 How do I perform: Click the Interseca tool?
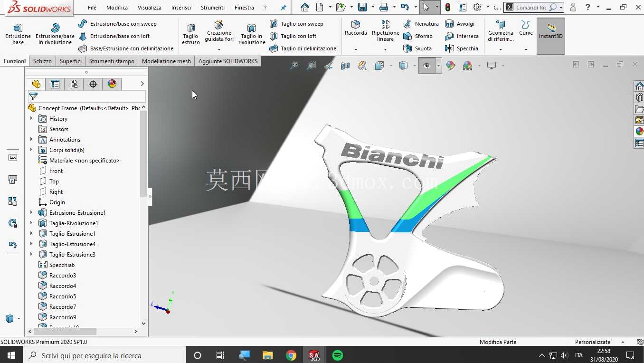(462, 36)
